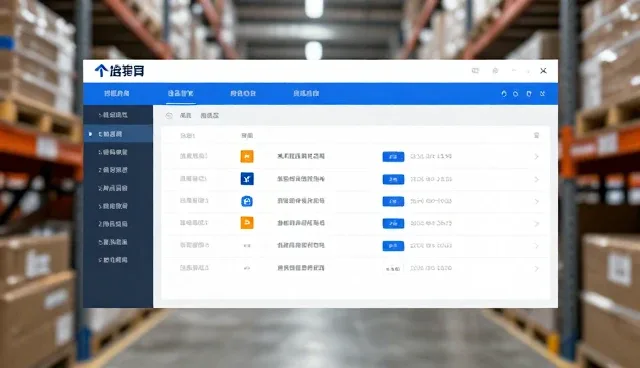Collapse the white arrow beside highlighted sidebar item
This screenshot has width=640, height=368.
pos(90,134)
